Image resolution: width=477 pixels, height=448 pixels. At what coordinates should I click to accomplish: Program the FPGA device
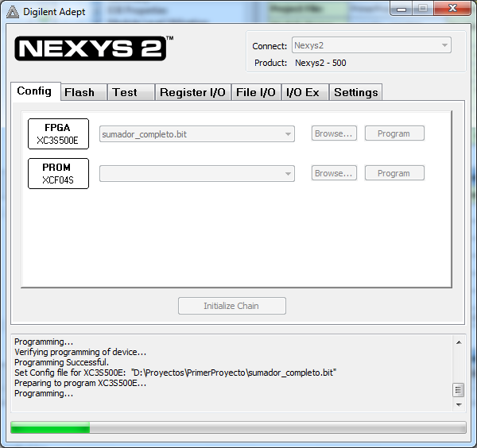click(394, 133)
